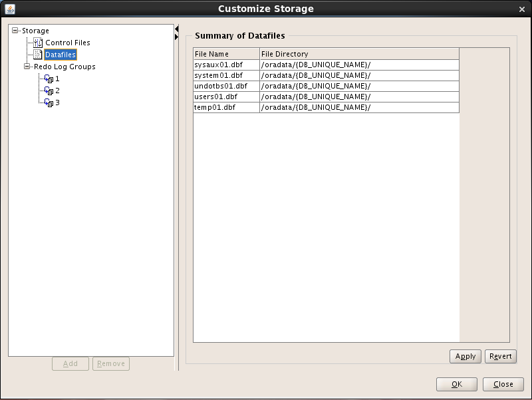This screenshot has width=532, height=400.
Task: Click the Close button at bottom
Action: coord(503,384)
